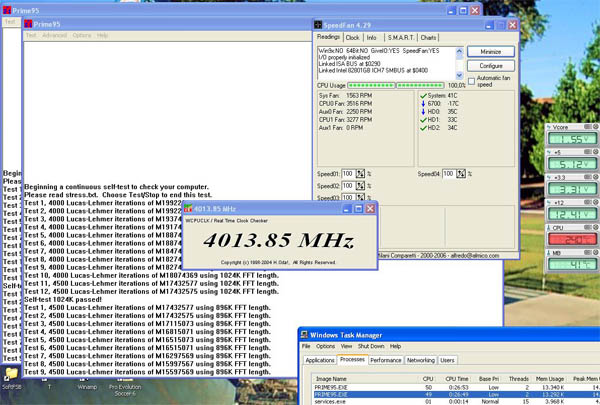Open the SoftFSB desktop shortcut
600x405 pixels.
(x=11, y=379)
